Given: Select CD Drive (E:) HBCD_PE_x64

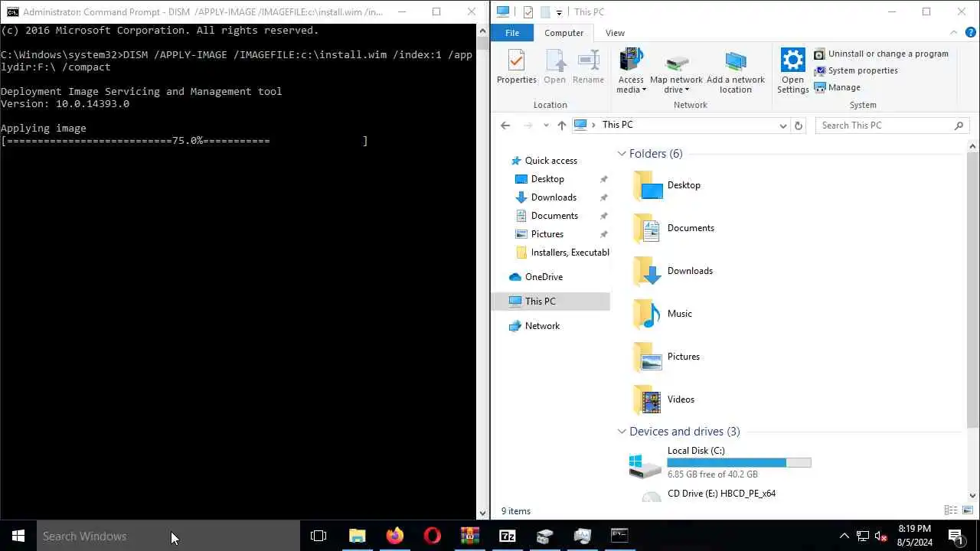Looking at the screenshot, I should click(x=703, y=494).
